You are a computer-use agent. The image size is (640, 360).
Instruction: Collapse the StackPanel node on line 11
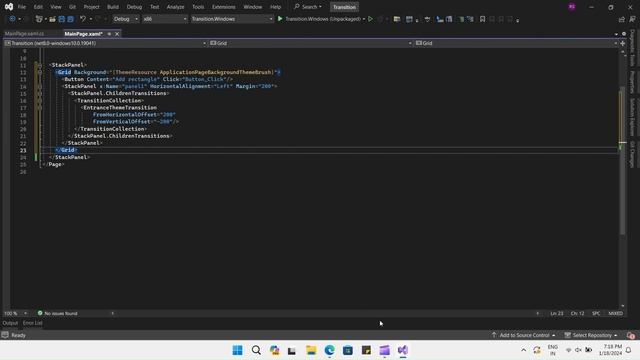[x=40, y=65]
